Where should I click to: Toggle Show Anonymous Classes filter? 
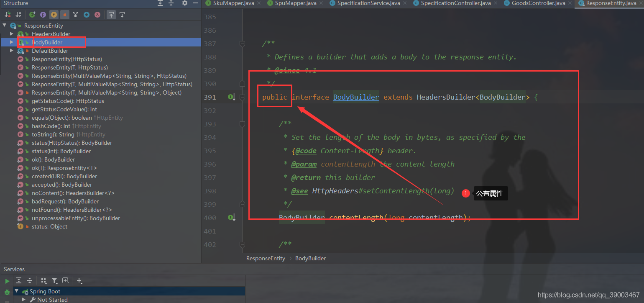click(x=86, y=15)
